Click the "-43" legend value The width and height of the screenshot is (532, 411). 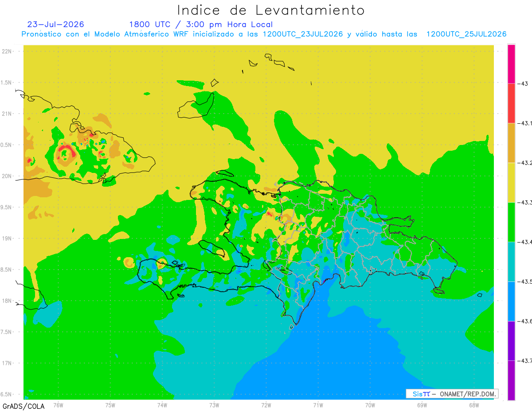(522, 83)
